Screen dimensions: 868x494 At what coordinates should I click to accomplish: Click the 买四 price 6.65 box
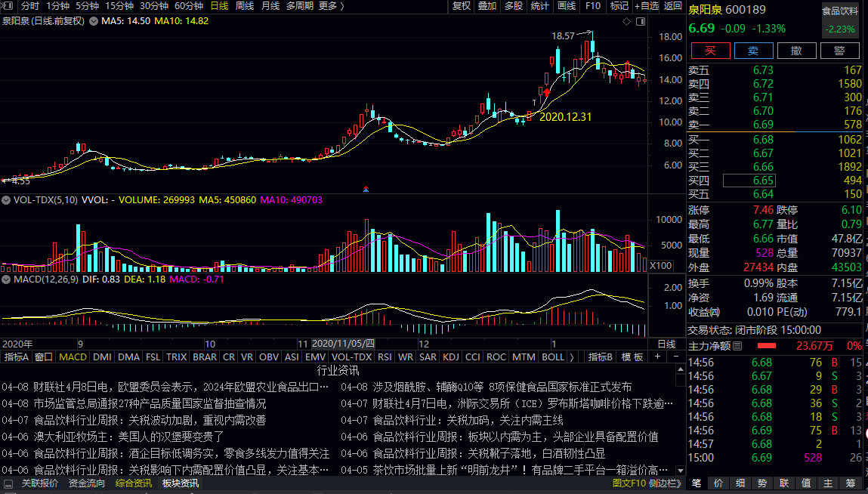[749, 181]
